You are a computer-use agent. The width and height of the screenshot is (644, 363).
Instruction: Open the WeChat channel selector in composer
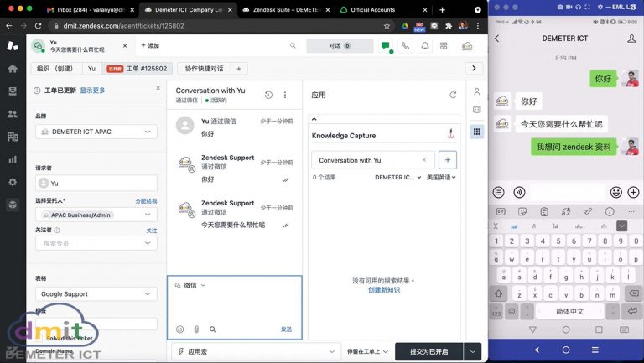tap(190, 285)
